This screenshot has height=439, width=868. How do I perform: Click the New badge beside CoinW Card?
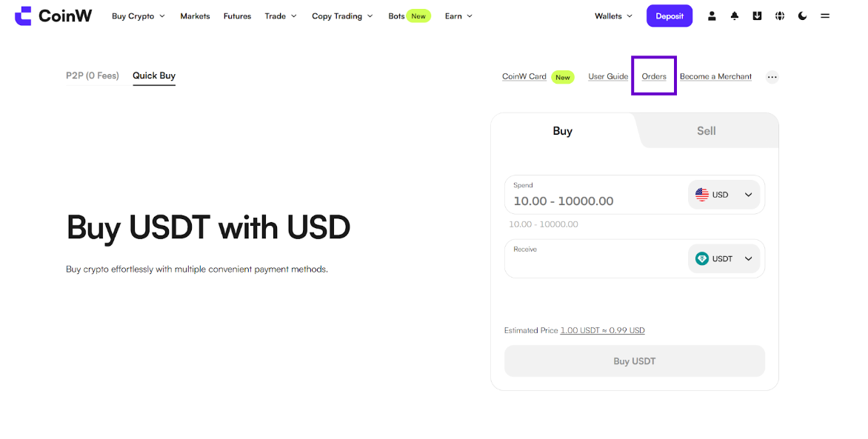[x=562, y=78]
